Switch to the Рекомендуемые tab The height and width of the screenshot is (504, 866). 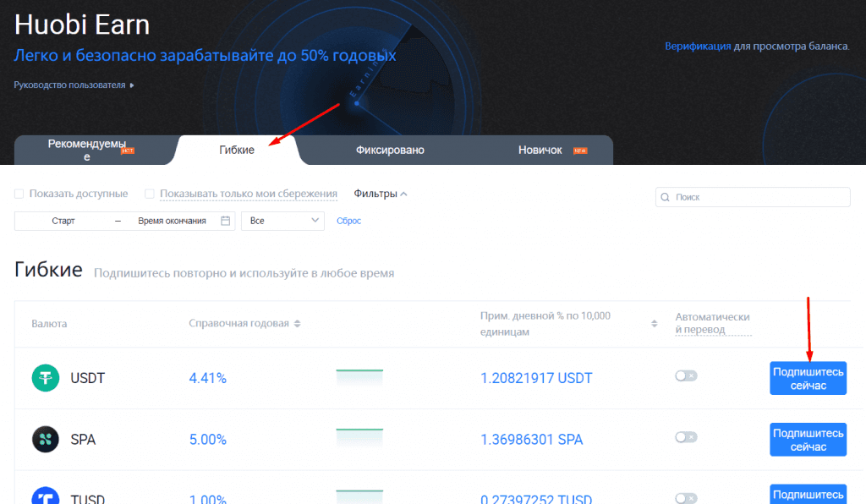pos(91,151)
